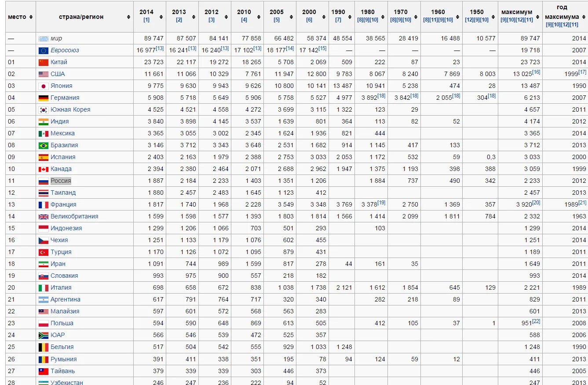Sort table by 1990 column arrows
The height and width of the screenshot is (385, 588).
tap(350, 17)
